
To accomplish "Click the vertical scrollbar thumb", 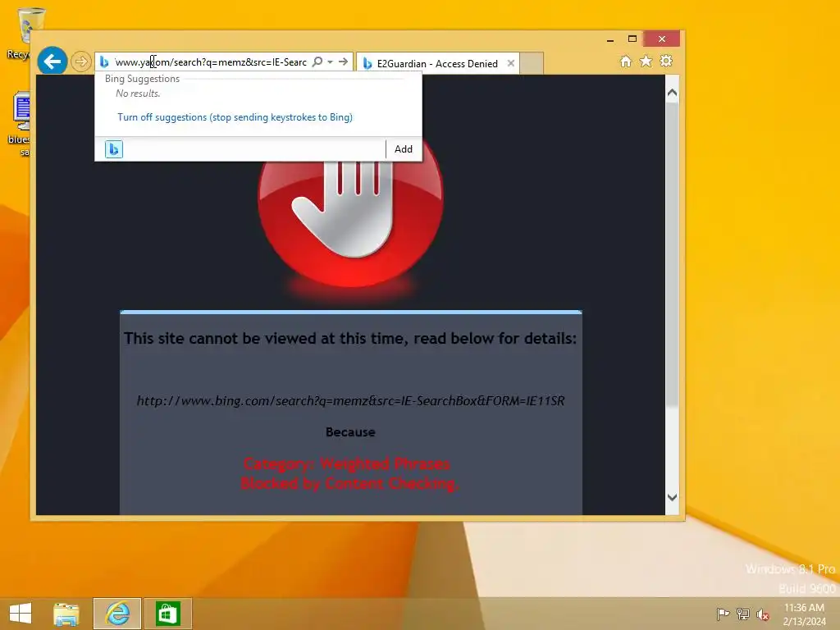I will click(673, 254).
